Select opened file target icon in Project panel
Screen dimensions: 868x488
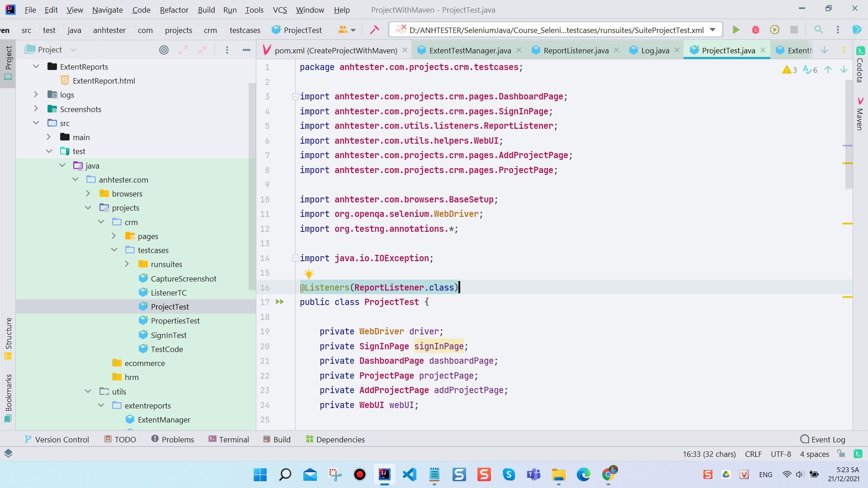(164, 50)
